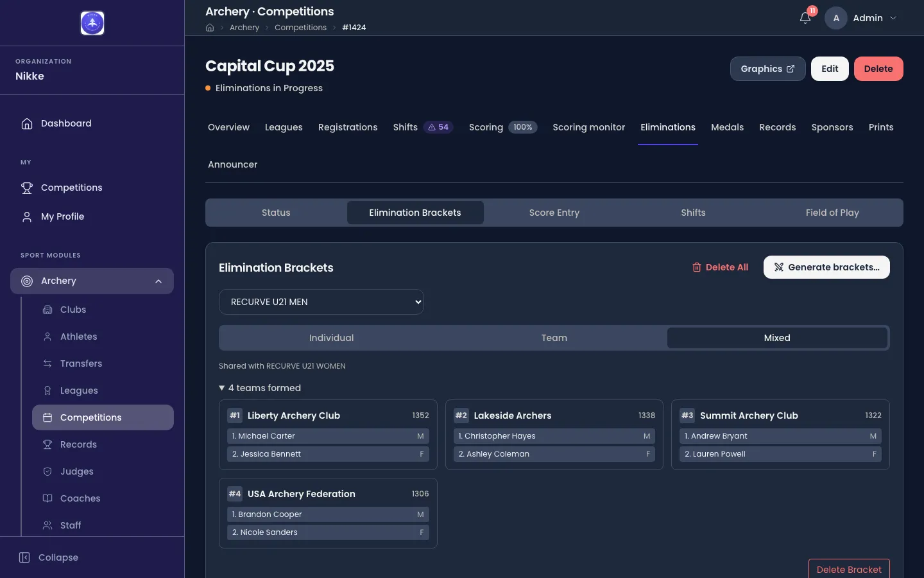
Task: Select athlete Ashley Coleman row
Action: [554, 454]
